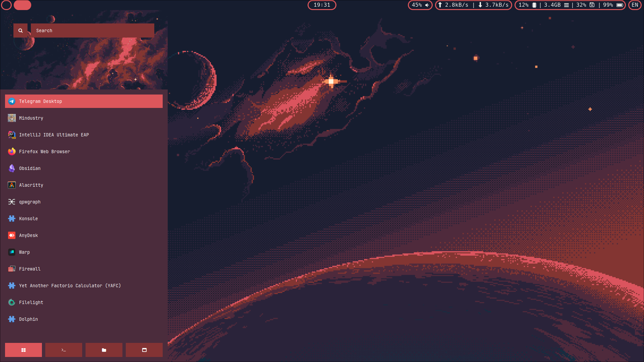Screen dimensions: 644x362
Task: Click the AnyDesk red icon
Action: 12,235
